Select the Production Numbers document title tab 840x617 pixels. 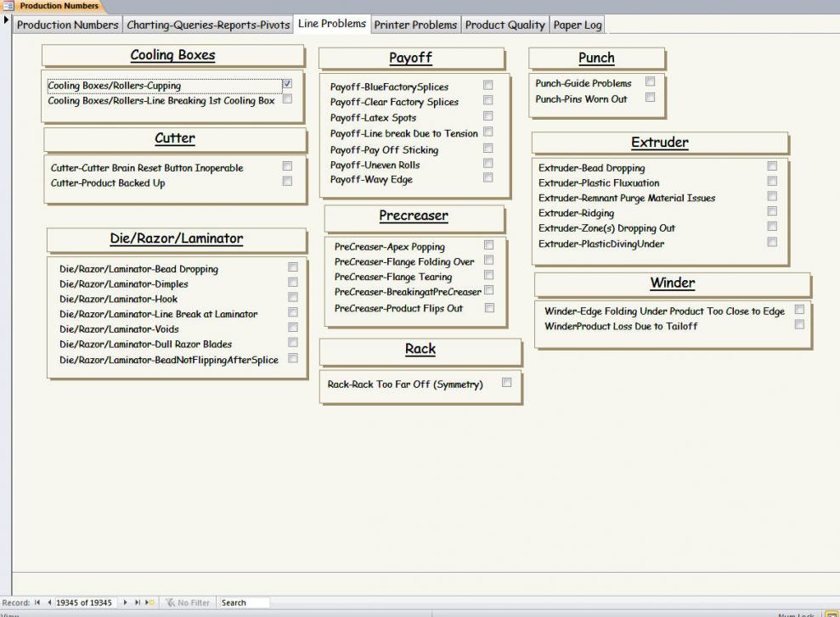(x=59, y=6)
